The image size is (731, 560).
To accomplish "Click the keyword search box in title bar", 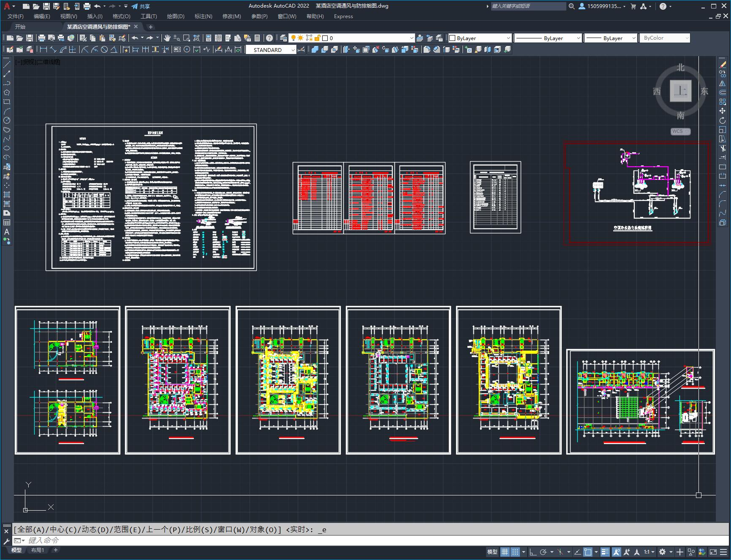I will pyautogui.click(x=528, y=6).
